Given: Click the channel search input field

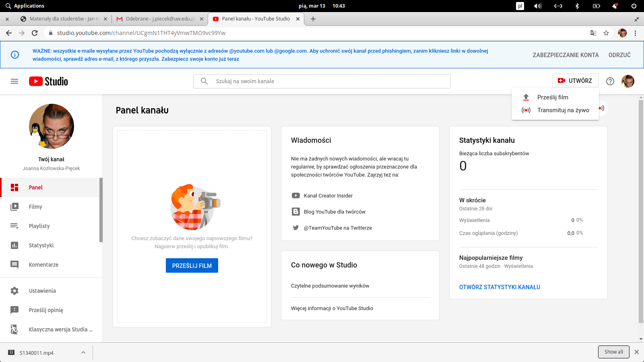Looking at the screenshot, I should click(322, 81).
